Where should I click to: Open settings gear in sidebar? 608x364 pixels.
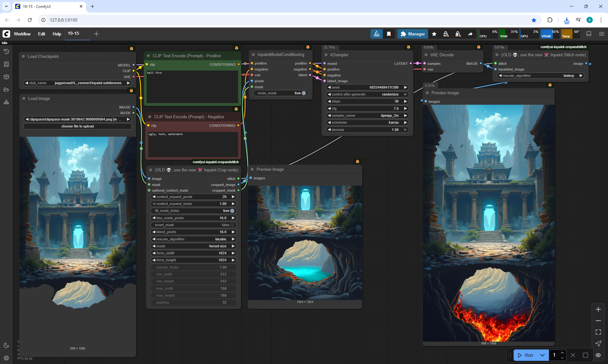(6, 358)
